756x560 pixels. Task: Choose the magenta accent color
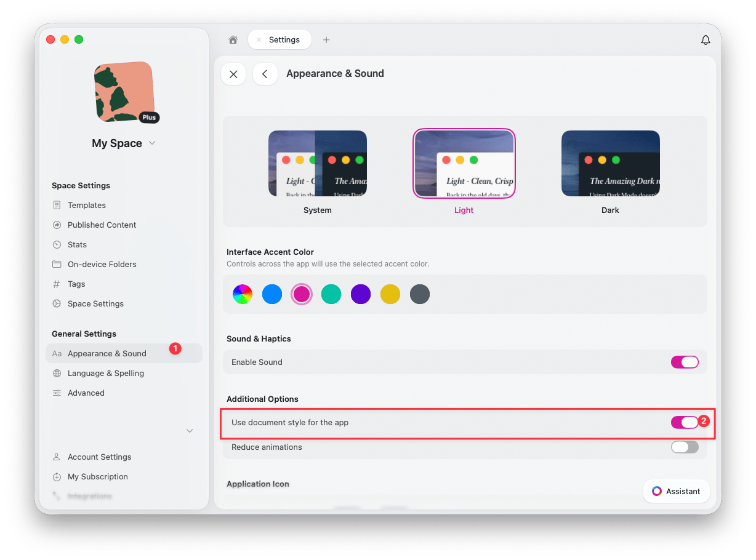pyautogui.click(x=302, y=294)
